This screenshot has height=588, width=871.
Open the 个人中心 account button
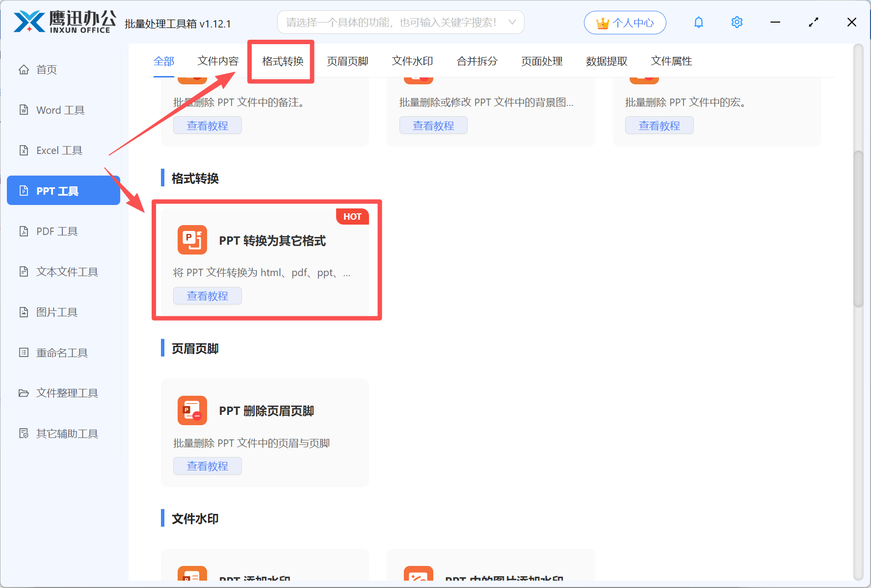coord(625,22)
